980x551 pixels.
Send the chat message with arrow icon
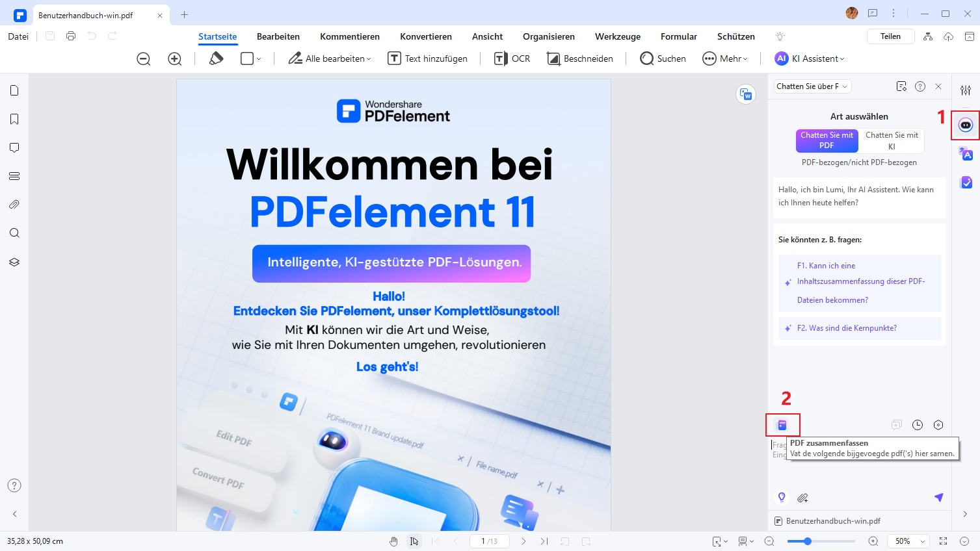click(x=938, y=497)
